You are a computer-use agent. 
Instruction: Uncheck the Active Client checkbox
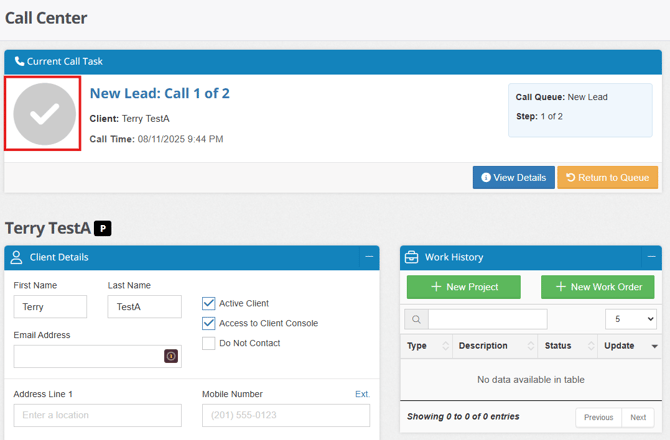(x=209, y=303)
